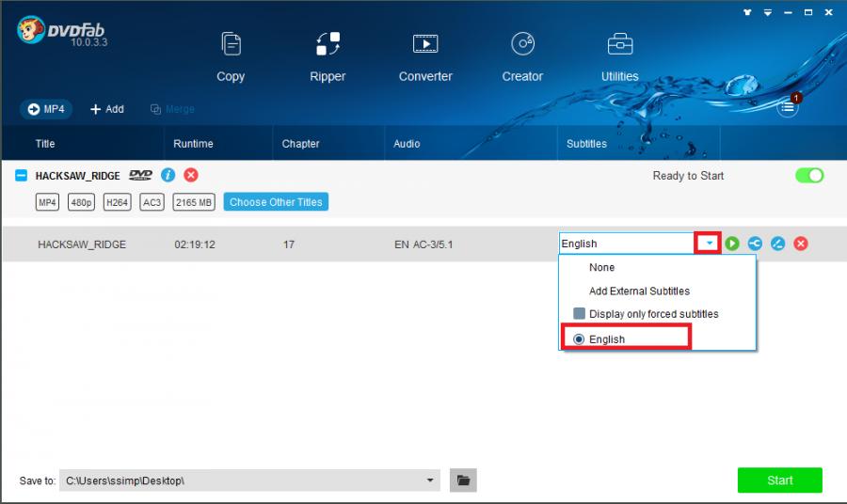The height and width of the screenshot is (504, 847).
Task: Open the Creator module
Action: pos(522,57)
